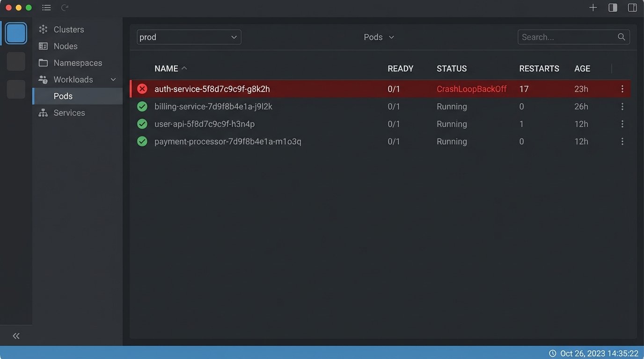Viewport: 644px width, 359px height.
Task: Click the plus icon in the title bar
Action: click(x=593, y=7)
